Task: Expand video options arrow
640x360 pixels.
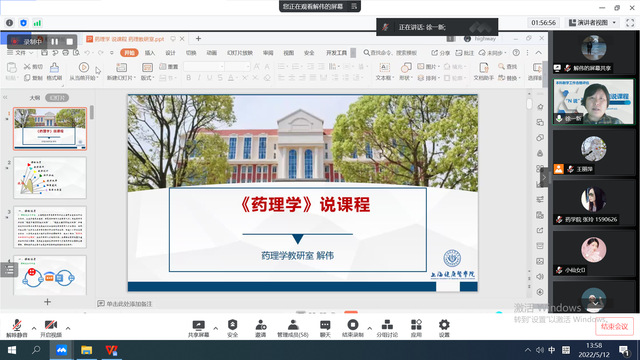Action: (x=68, y=328)
